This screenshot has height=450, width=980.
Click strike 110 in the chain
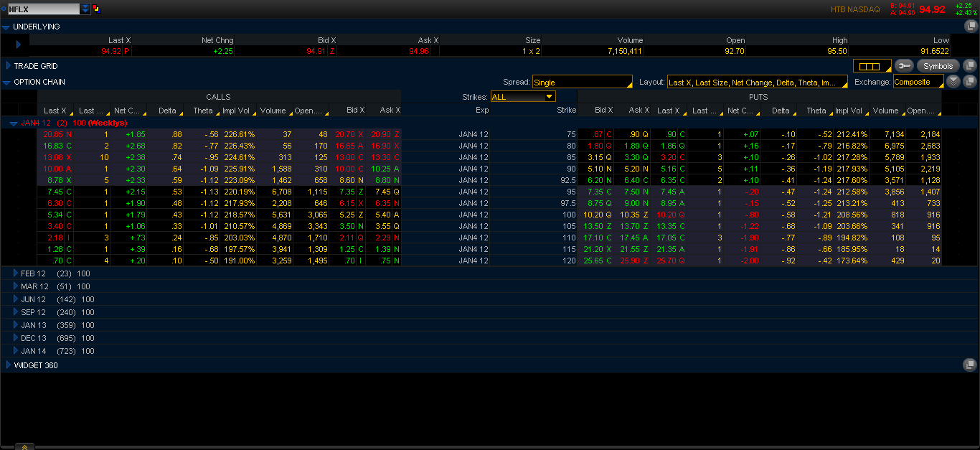tap(569, 238)
